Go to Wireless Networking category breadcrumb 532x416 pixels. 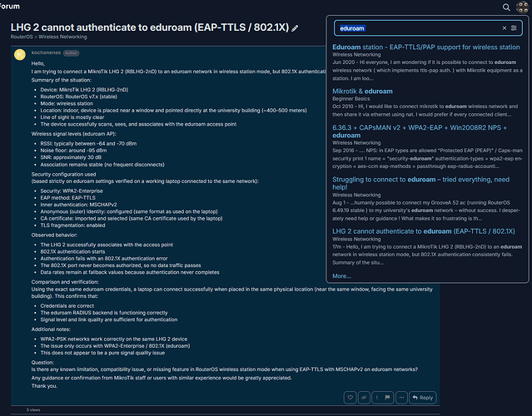click(x=62, y=37)
